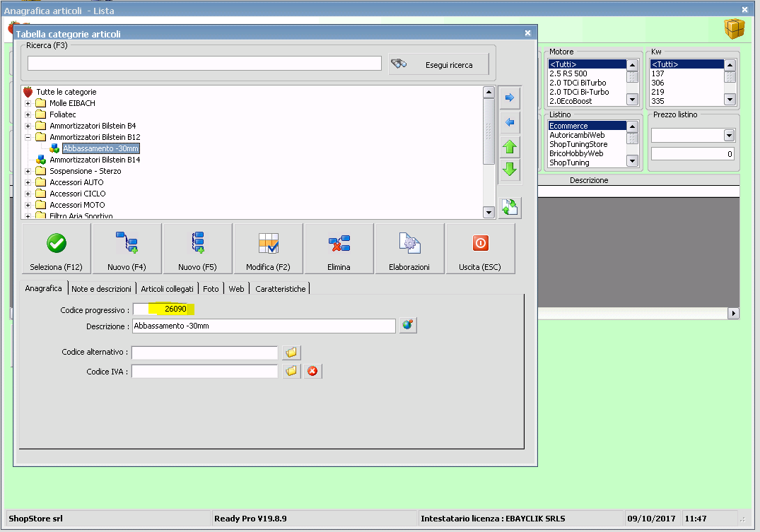Click Nuovo (F5) new subcategory button
Screen dimensions: 760x532
[x=197, y=249]
